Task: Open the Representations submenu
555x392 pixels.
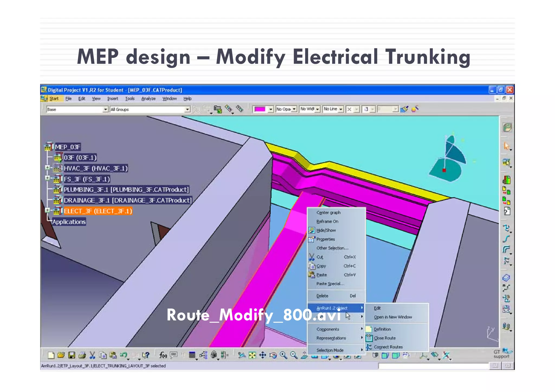Action: pos(336,338)
